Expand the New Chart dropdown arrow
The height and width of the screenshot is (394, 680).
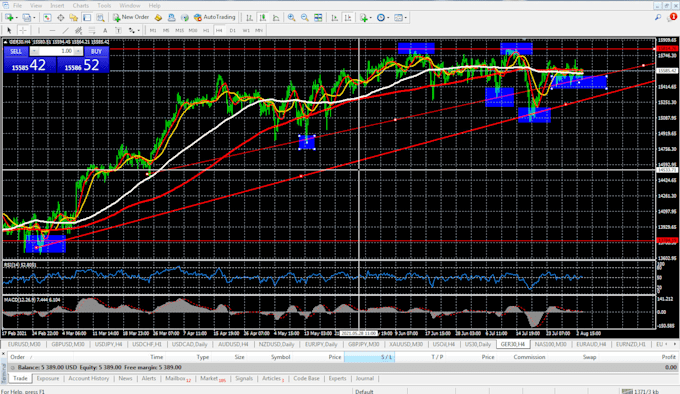coord(16,18)
